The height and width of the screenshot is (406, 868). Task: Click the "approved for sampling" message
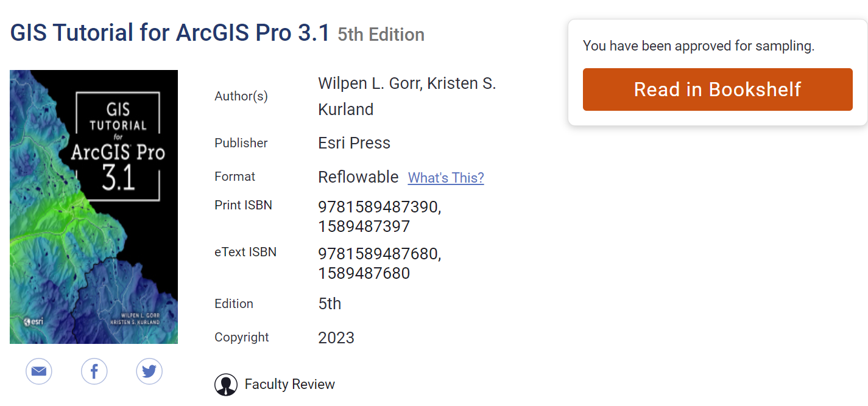tap(699, 46)
